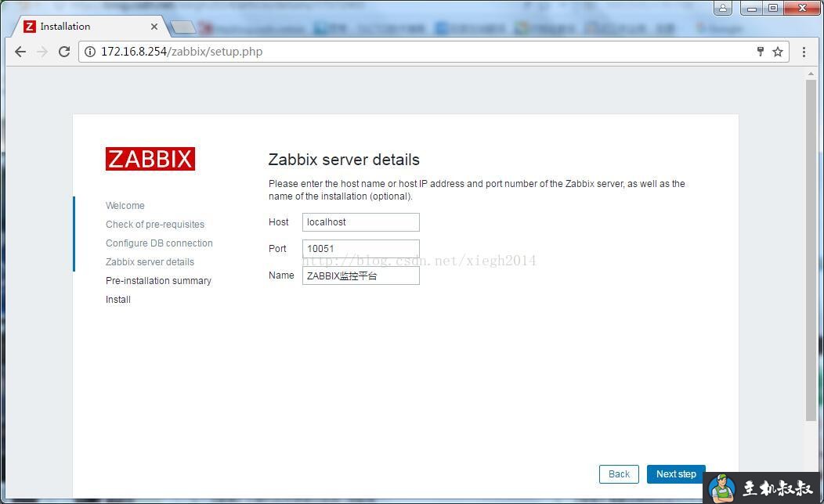Click the forward navigation arrow
The image size is (824, 504).
(42, 52)
